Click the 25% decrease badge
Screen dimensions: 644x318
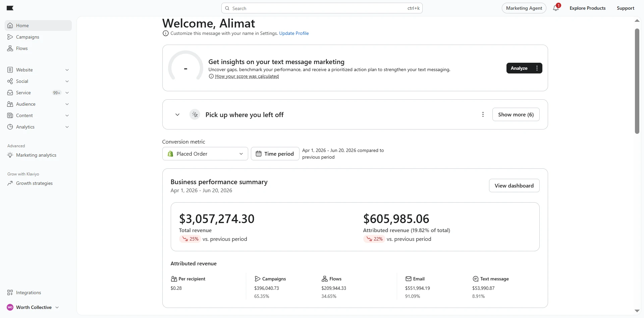click(x=190, y=239)
